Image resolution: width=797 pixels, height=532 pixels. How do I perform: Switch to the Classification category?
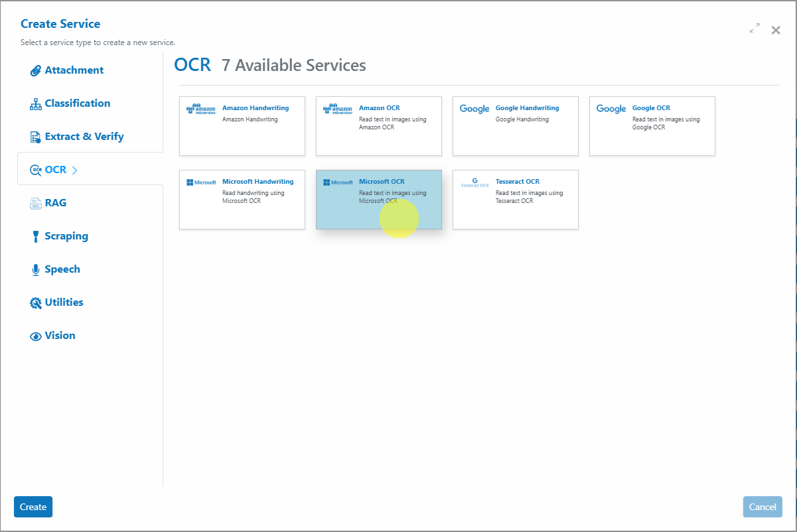coord(78,103)
